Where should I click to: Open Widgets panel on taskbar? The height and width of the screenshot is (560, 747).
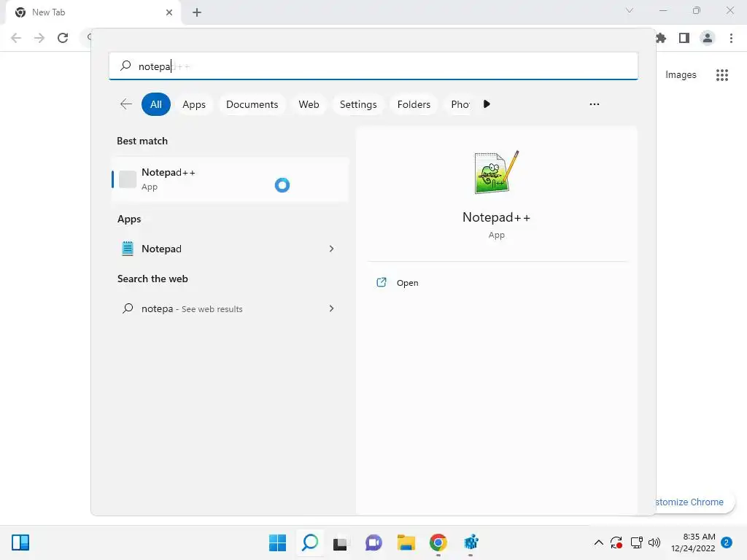(x=20, y=542)
